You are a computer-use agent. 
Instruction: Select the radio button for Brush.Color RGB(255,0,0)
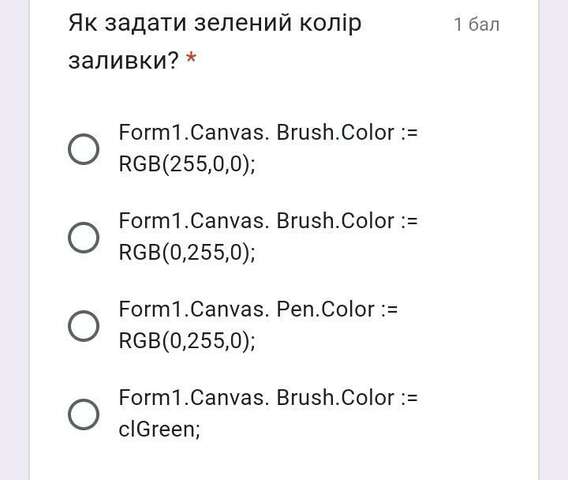pyautogui.click(x=84, y=149)
